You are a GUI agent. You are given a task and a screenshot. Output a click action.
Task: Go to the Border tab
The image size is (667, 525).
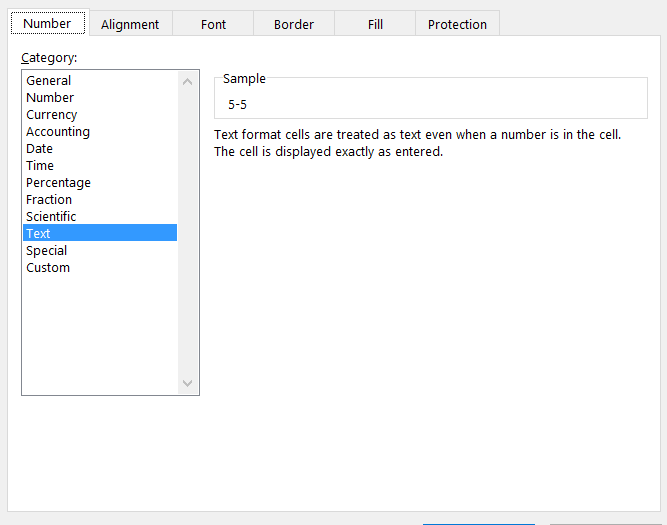pos(294,24)
